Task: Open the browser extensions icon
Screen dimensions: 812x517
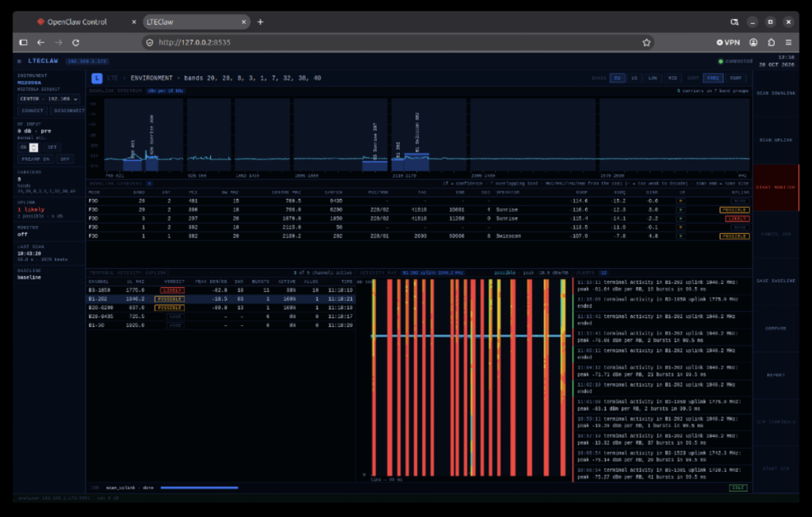Action: pyautogui.click(x=771, y=43)
